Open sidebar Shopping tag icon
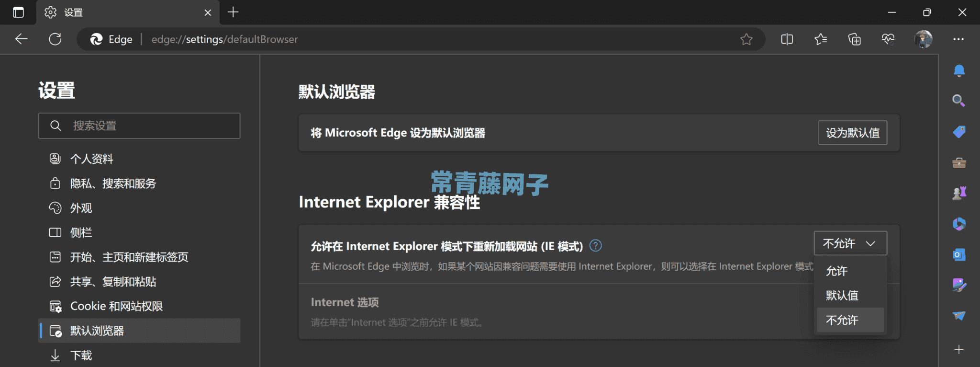980x367 pixels. pyautogui.click(x=959, y=131)
